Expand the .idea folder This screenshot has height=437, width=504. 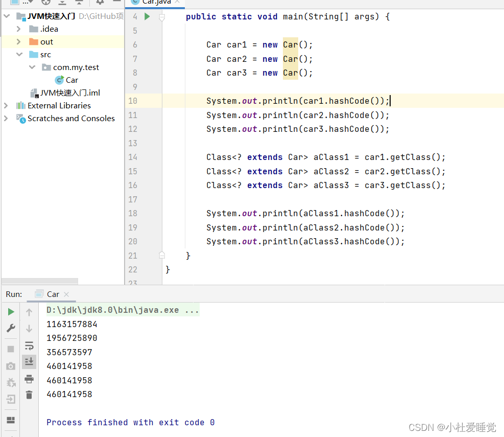pos(19,29)
